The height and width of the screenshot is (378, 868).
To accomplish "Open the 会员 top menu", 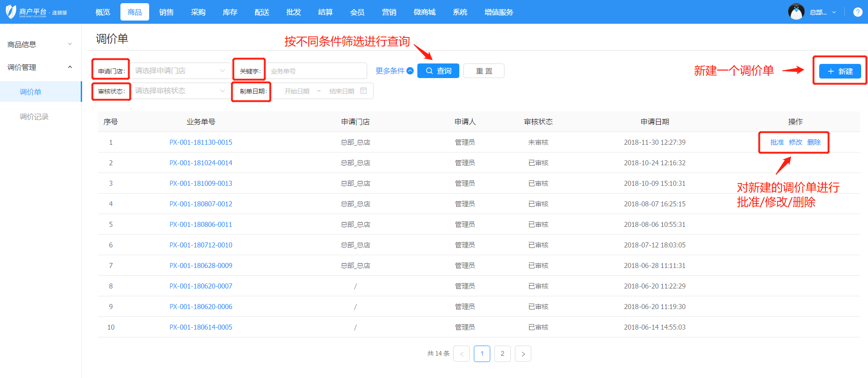I will coord(357,12).
